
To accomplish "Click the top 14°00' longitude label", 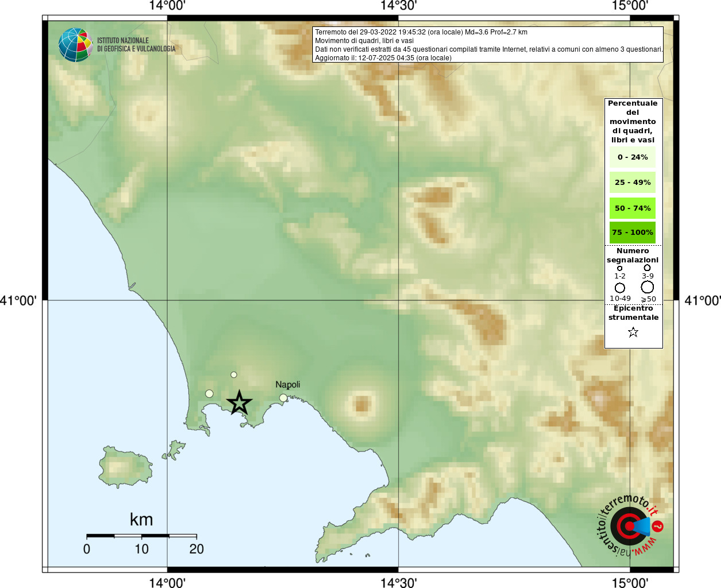I will [167, 6].
